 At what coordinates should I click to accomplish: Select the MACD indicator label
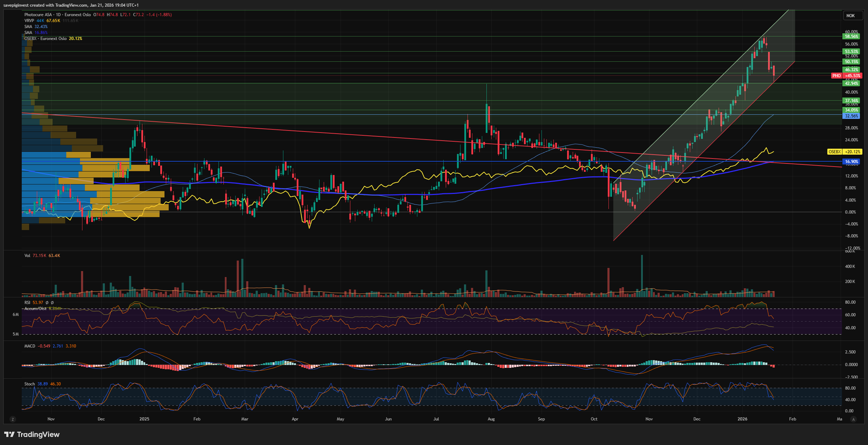[x=30, y=346]
